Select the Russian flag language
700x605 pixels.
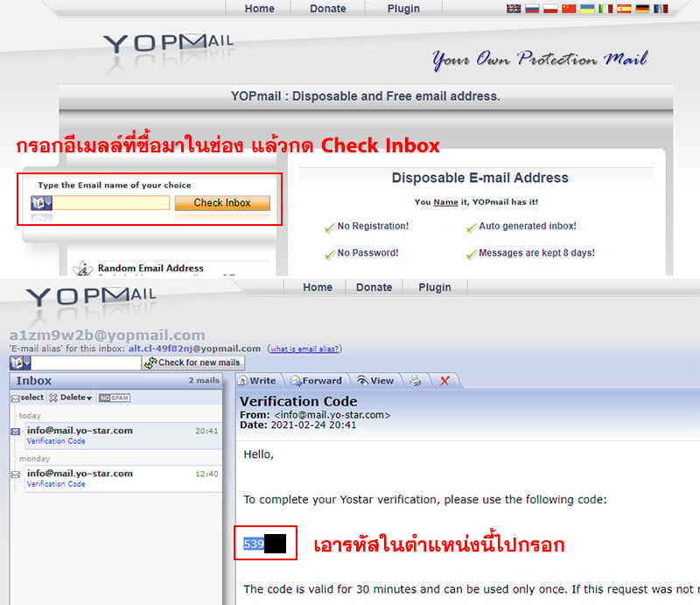[x=532, y=9]
